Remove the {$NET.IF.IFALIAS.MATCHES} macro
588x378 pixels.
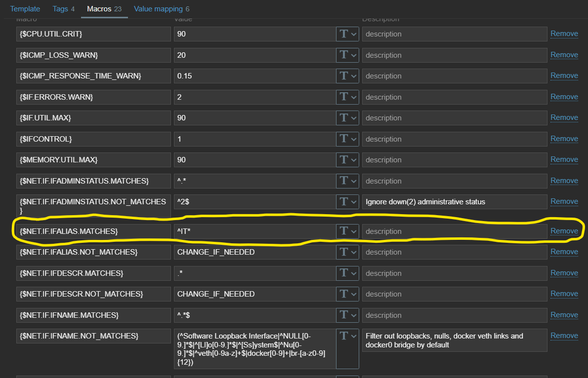[564, 231]
